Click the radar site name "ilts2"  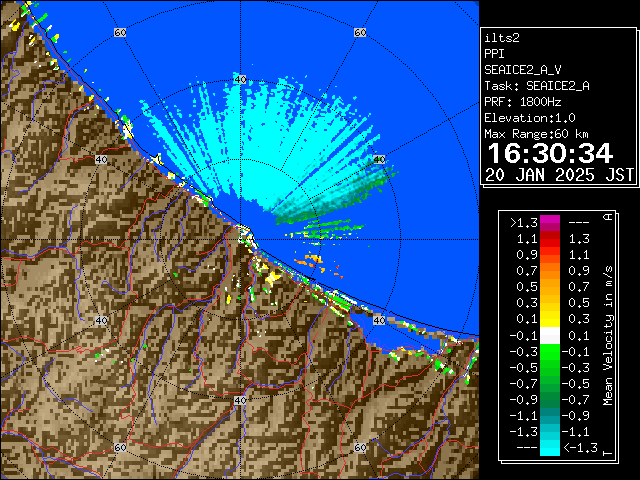(502, 38)
